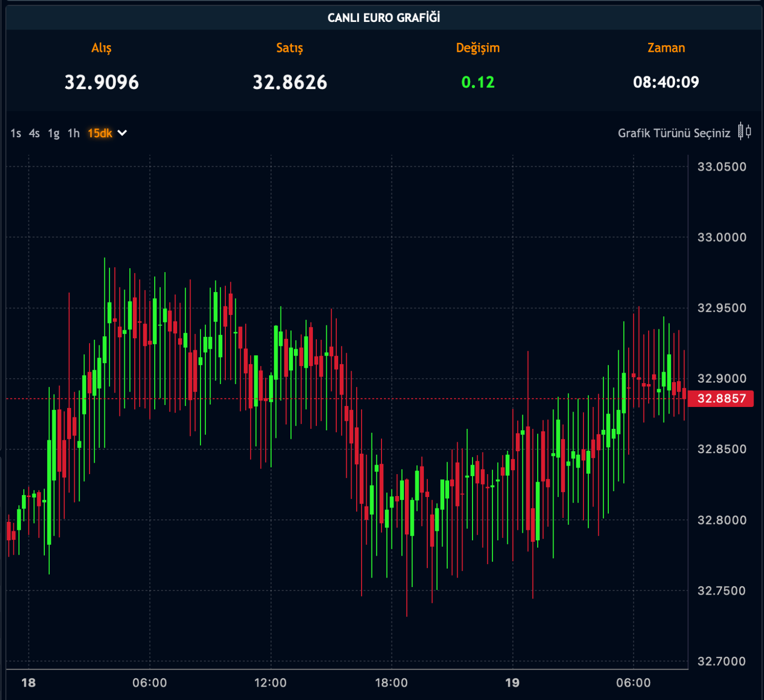
Task: Select the 4s timeframe
Action: tap(34, 133)
